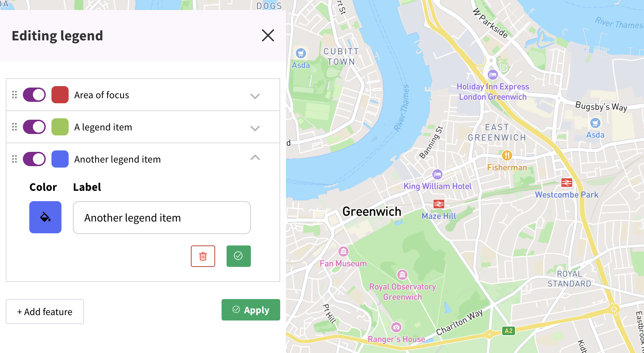
Task: Expand the Area of focus row
Action: (255, 96)
